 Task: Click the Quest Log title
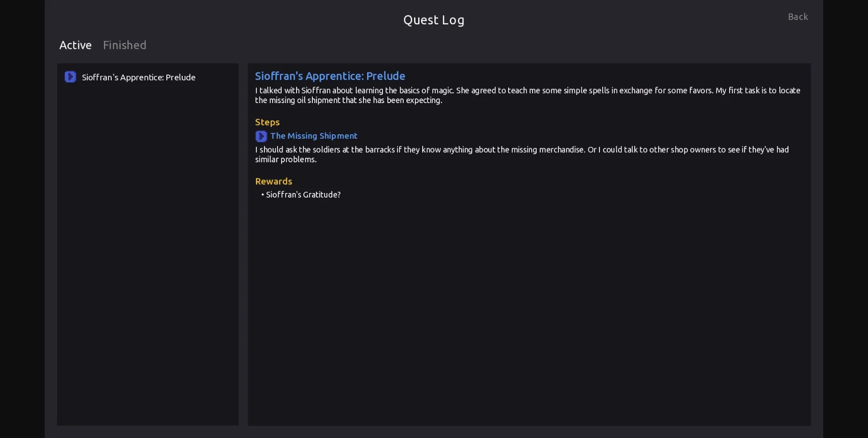434,20
